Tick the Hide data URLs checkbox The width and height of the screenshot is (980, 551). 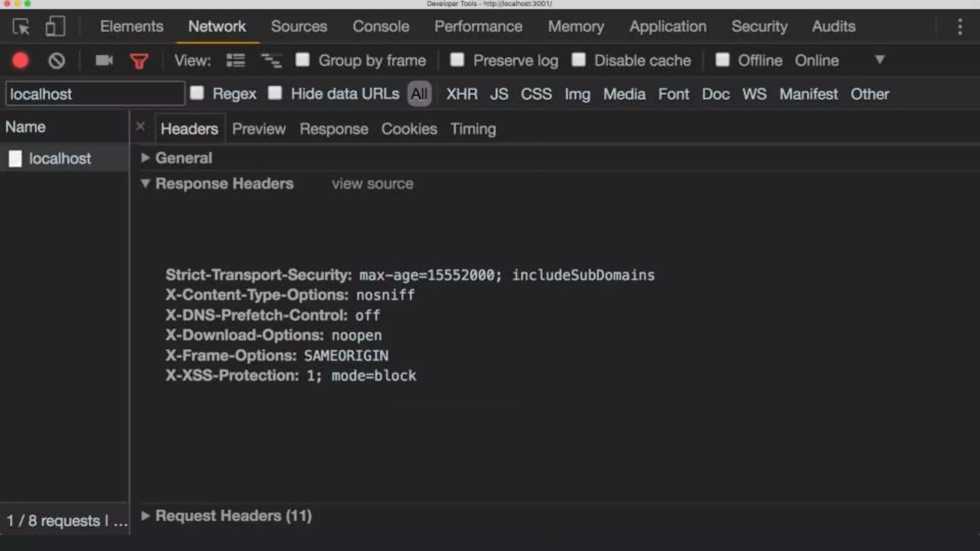[x=275, y=93]
